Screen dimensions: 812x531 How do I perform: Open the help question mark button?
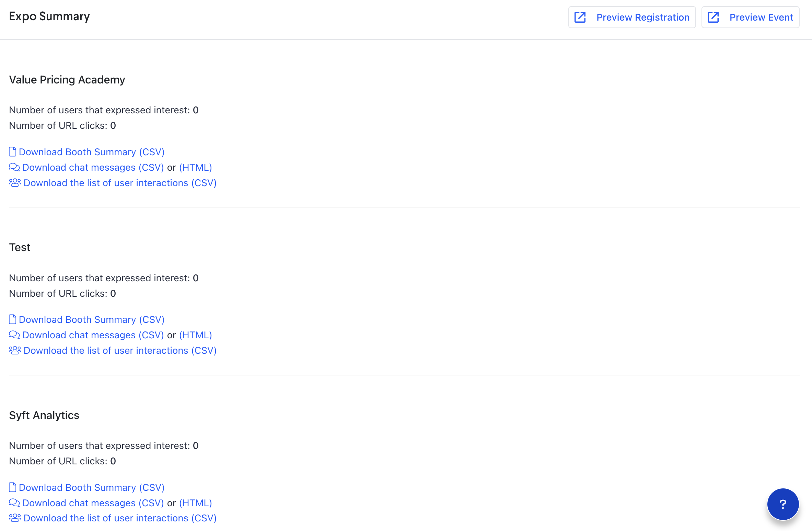click(783, 504)
